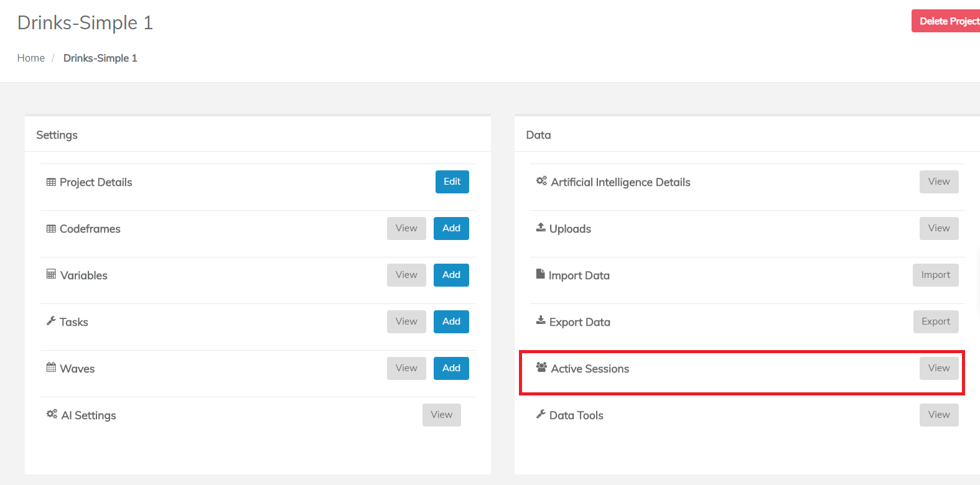Click the Artificial Intelligence Details label
The width and height of the screenshot is (980, 485).
(x=621, y=182)
